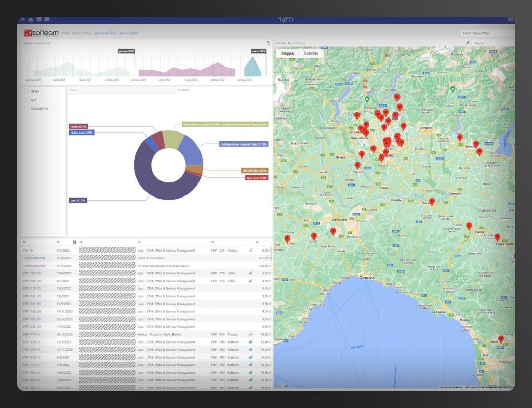Open the mail envelope icon
532x408 pixels.
[47, 19]
